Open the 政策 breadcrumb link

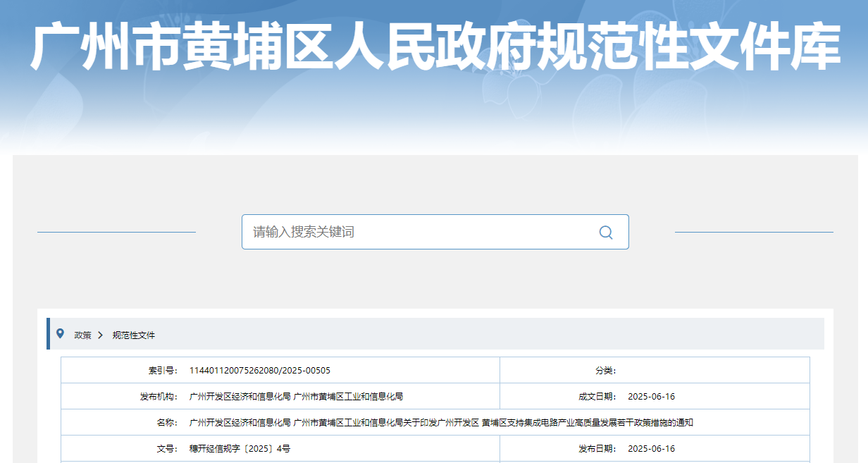click(x=83, y=335)
